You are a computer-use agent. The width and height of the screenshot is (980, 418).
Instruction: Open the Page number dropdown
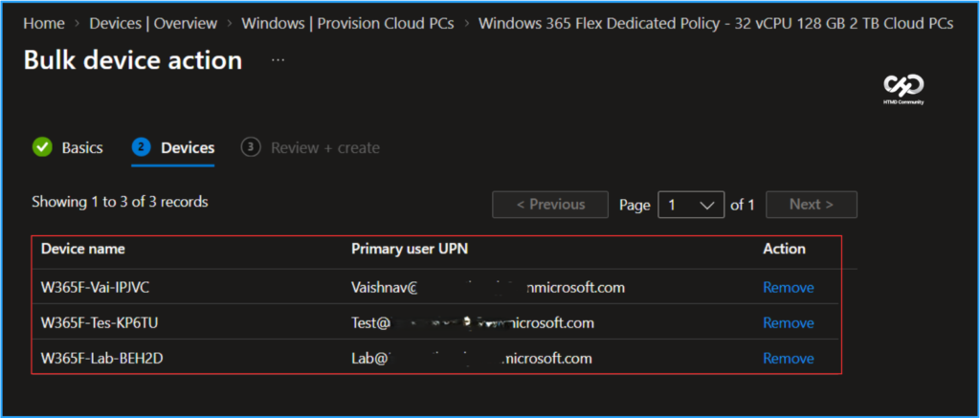[691, 205]
